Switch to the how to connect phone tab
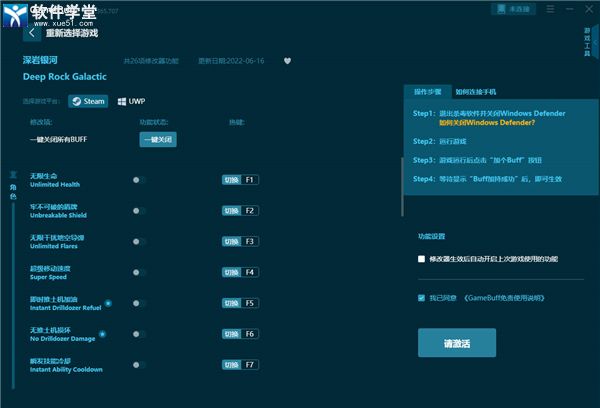 (x=476, y=92)
